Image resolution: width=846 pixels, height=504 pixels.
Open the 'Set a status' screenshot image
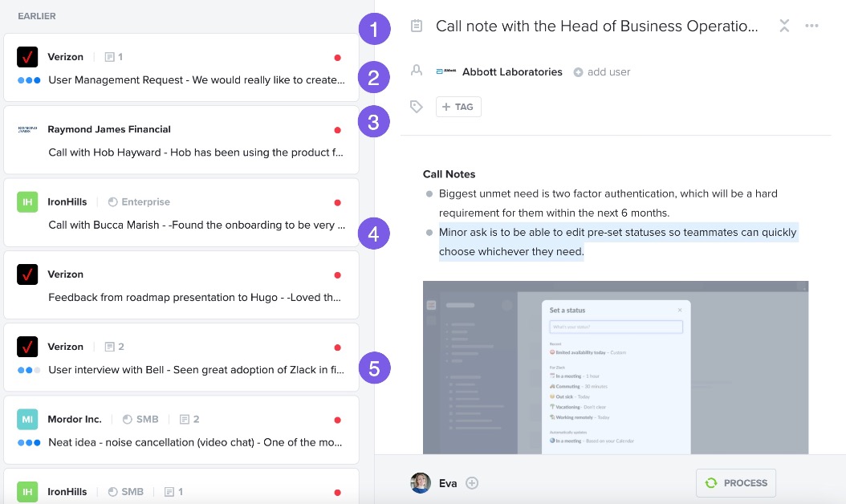pyautogui.click(x=616, y=368)
